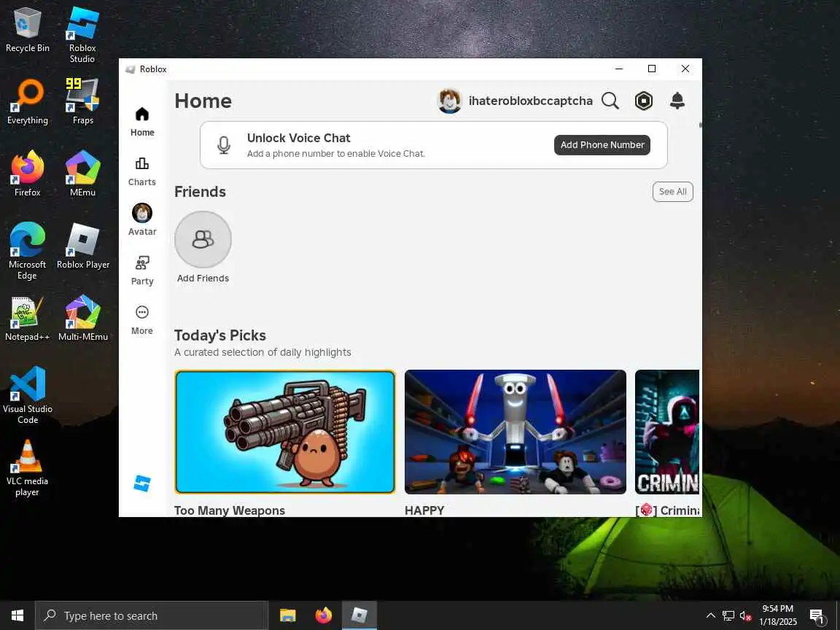Click the Too Many Weapons title
The image size is (840, 630).
pos(229,510)
